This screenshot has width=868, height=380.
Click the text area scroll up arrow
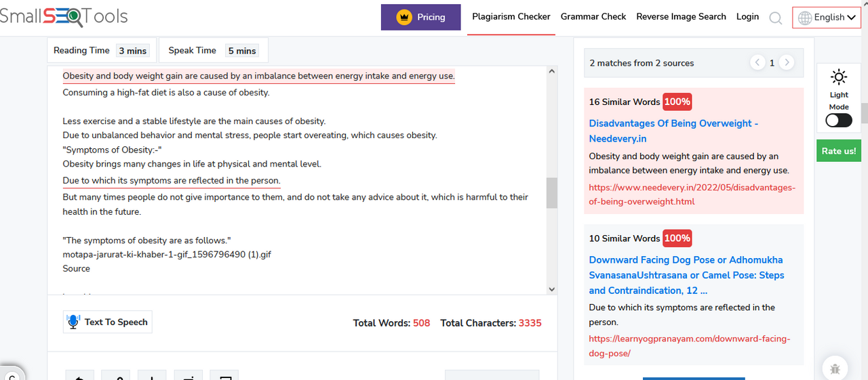point(551,71)
